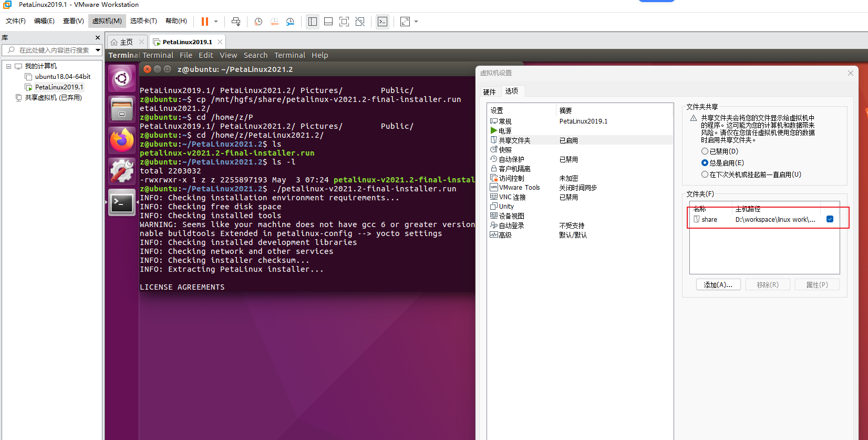Viewport: 868px width, 440px height.
Task: Open the Ubuntu terminal Edit menu
Action: tap(206, 55)
